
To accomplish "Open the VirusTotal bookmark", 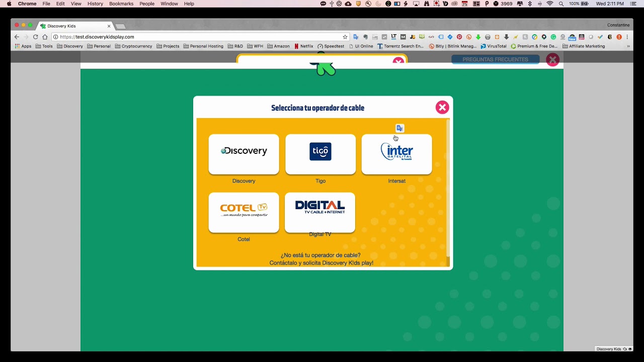I will click(x=494, y=46).
